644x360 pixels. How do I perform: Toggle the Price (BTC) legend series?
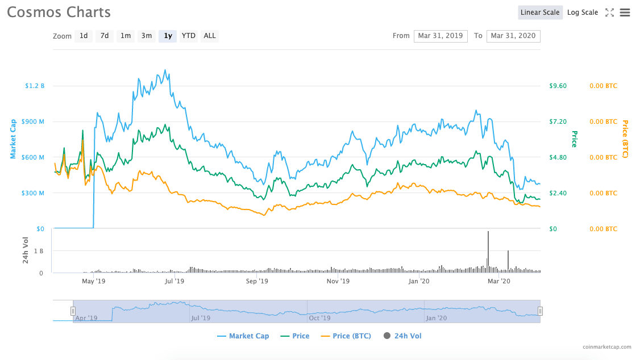tap(346, 336)
